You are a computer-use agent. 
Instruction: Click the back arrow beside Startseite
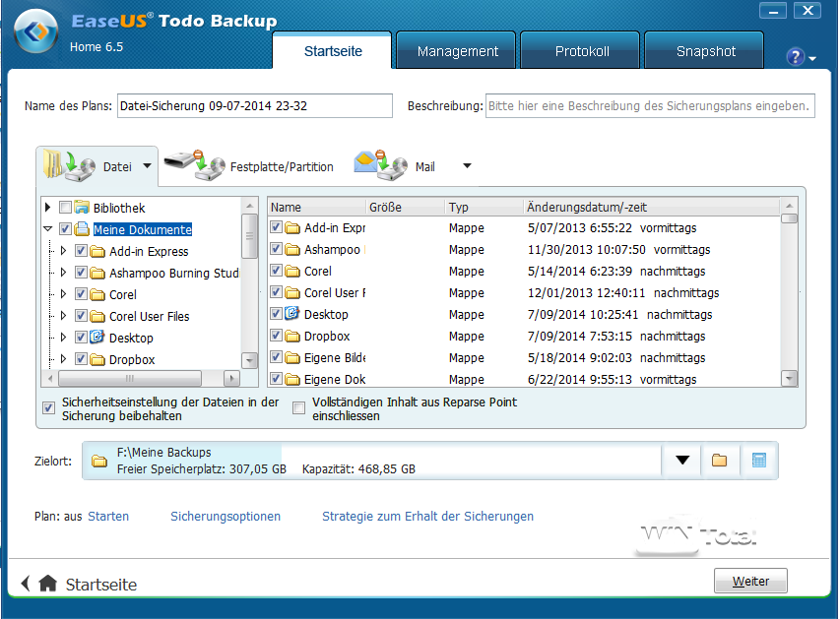[26, 584]
